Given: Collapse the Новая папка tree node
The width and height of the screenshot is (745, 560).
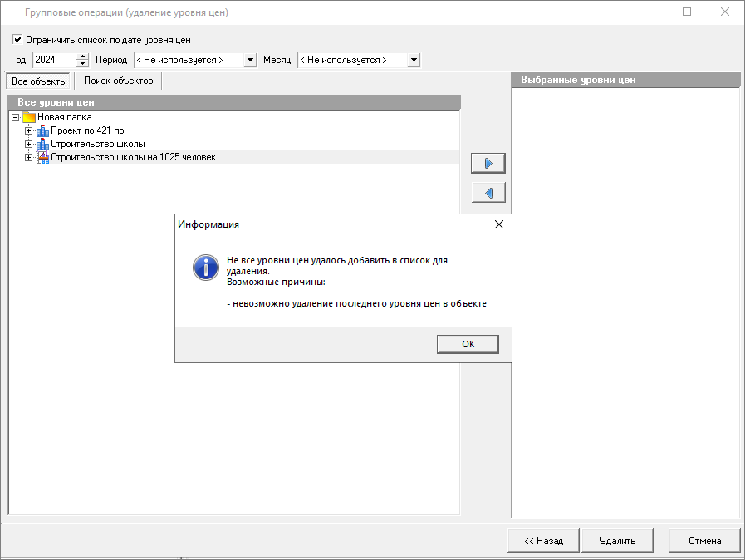Looking at the screenshot, I should [16, 117].
